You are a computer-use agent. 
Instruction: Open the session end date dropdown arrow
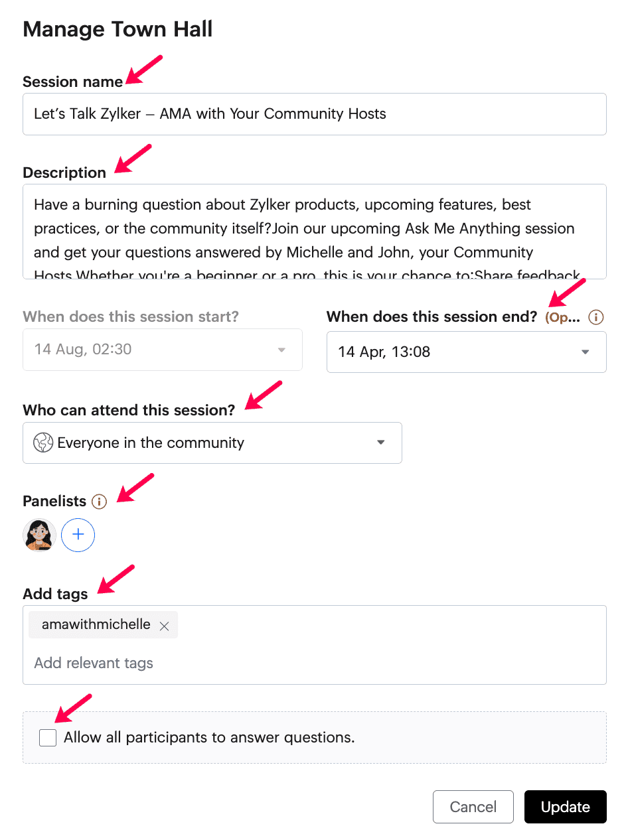point(586,352)
